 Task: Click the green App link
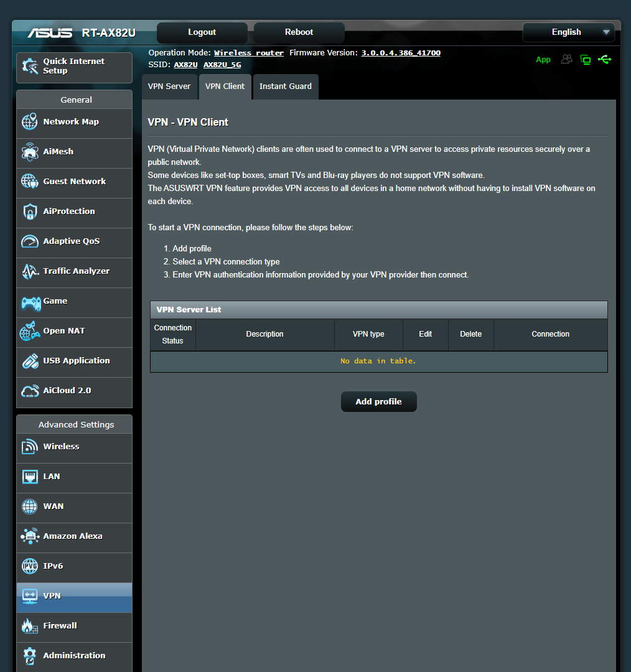(x=543, y=60)
